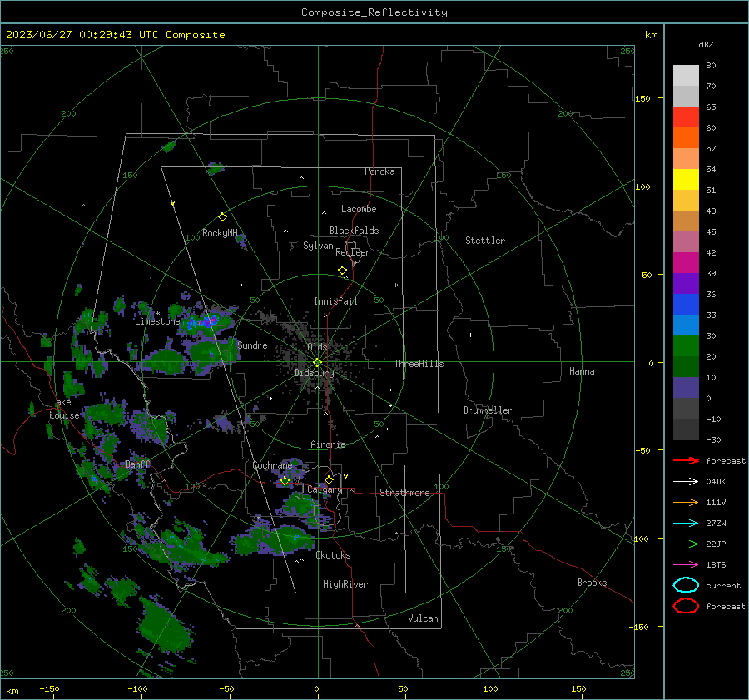Click the yellow diamond marker below RedDeer
The height and width of the screenshot is (700, 749).
pos(342,271)
